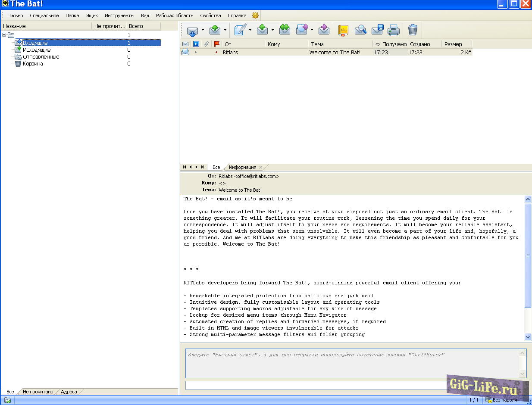Click the Print message printer icon

pos(393,30)
